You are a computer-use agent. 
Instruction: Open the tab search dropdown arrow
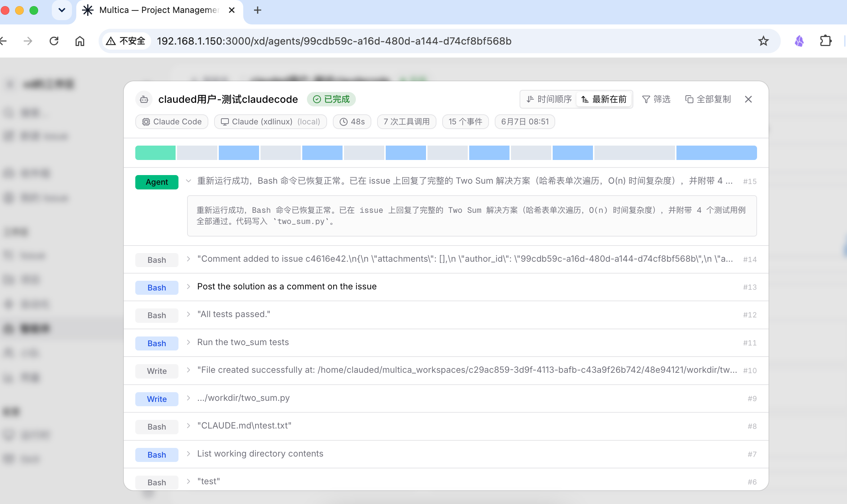(x=62, y=10)
